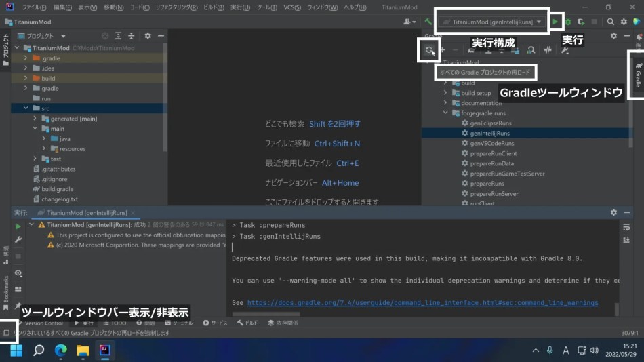Viewport: 644px width, 362px height.
Task: Open the docs.gradle.org command line warnings link
Action: pos(422,303)
